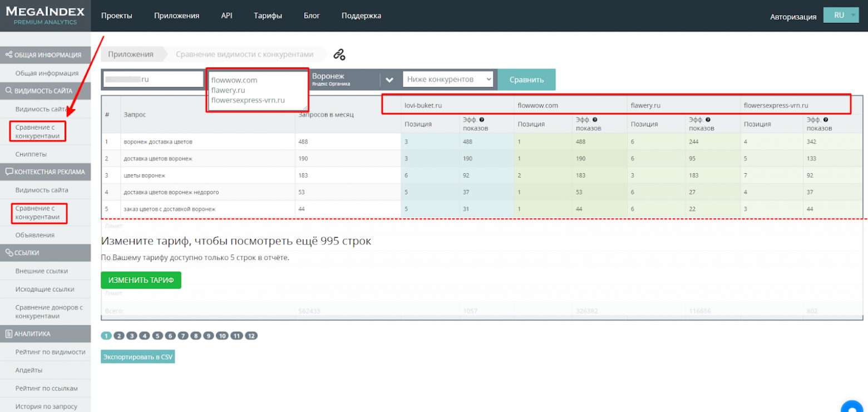Go to results page 1
The width and height of the screenshot is (868, 412).
click(x=106, y=336)
